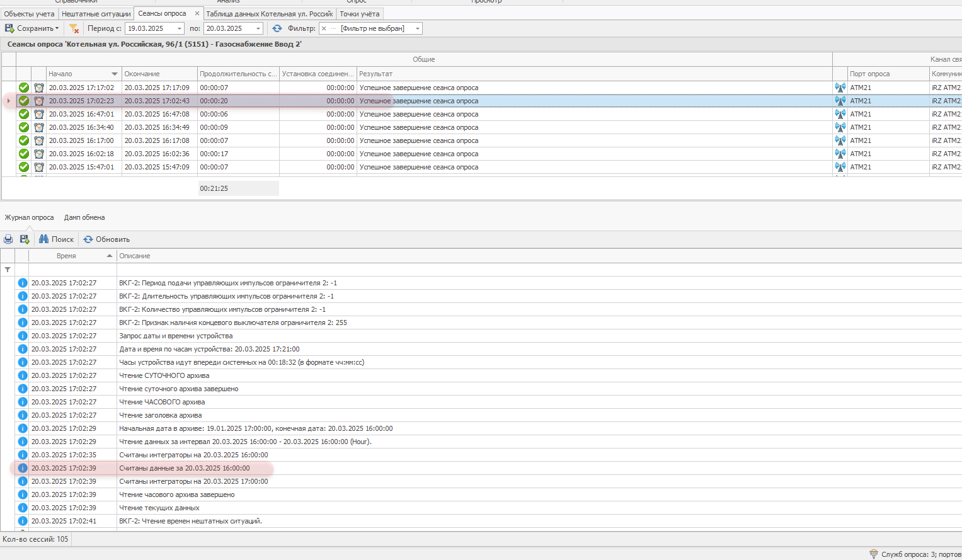Image resolution: width=962 pixels, height=560 pixels.
Task: Click green status check of 16:47:01 session
Action: click(x=24, y=114)
